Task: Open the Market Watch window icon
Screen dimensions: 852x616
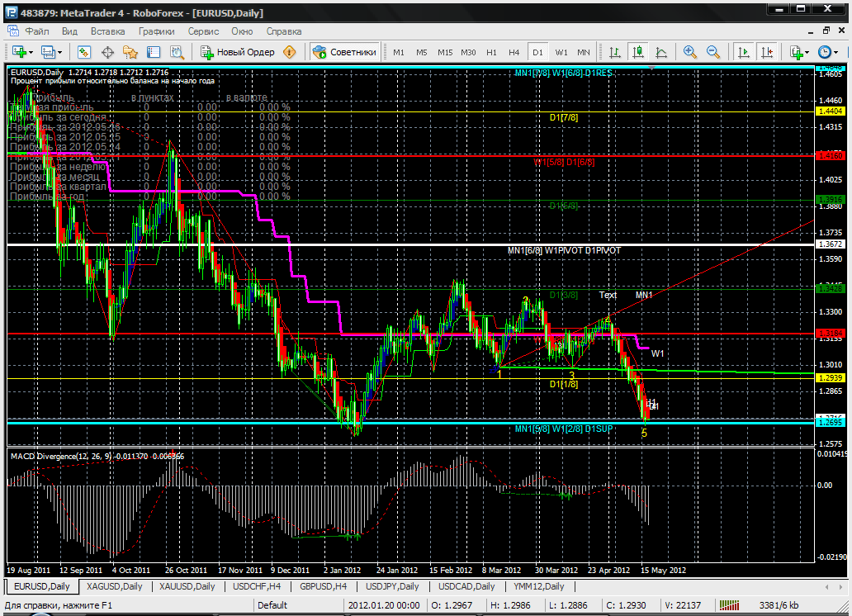Action: tap(84, 52)
